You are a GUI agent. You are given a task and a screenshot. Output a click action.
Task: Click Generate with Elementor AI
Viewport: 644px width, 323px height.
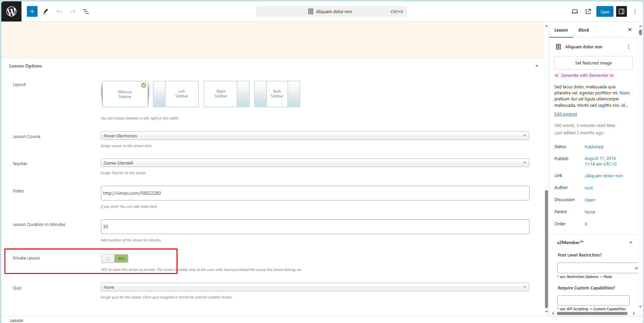click(584, 75)
